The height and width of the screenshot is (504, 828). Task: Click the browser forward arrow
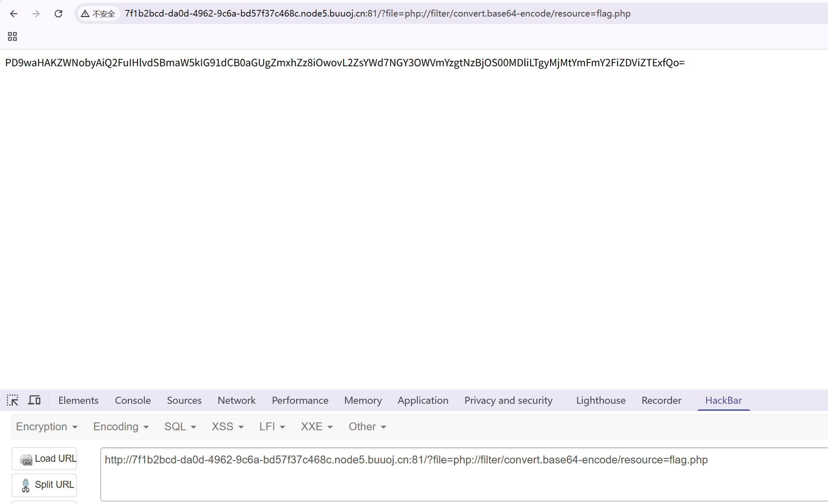[x=36, y=14]
